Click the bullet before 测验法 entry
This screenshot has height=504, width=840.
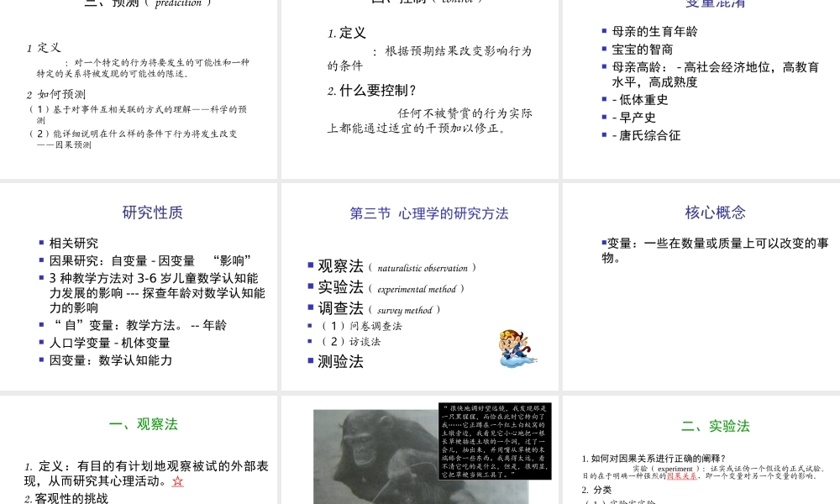coord(309,360)
